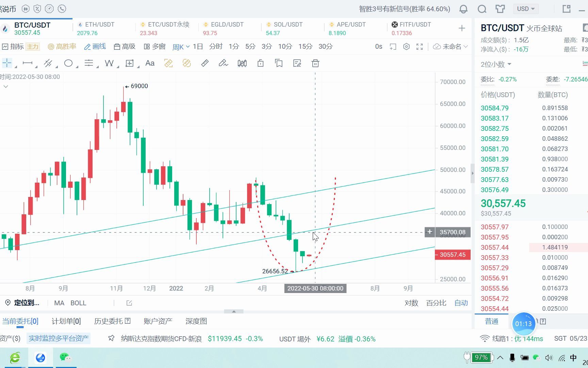Click the search magnifier icon at top

pyautogui.click(x=482, y=9)
